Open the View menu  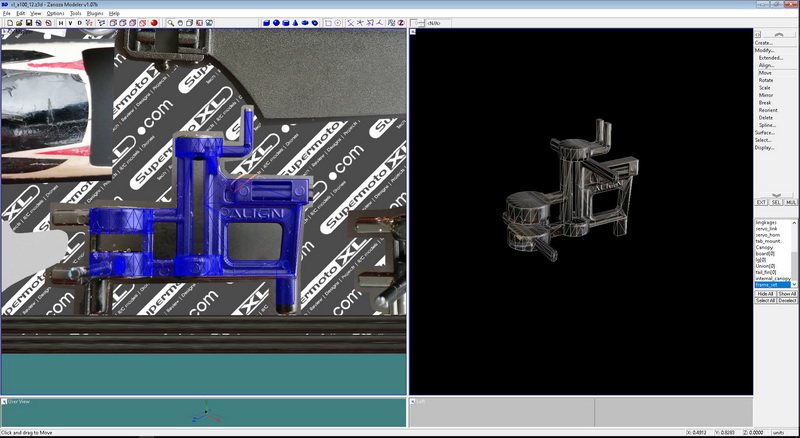(x=36, y=13)
